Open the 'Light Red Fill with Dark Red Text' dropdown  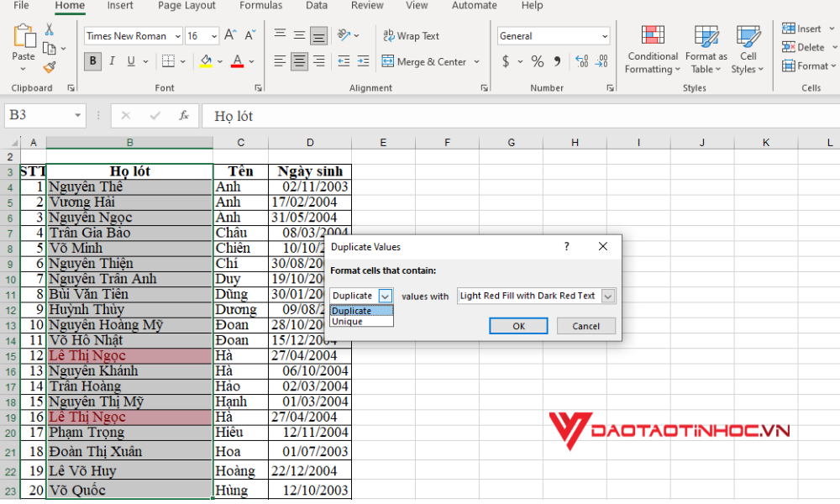(x=606, y=296)
